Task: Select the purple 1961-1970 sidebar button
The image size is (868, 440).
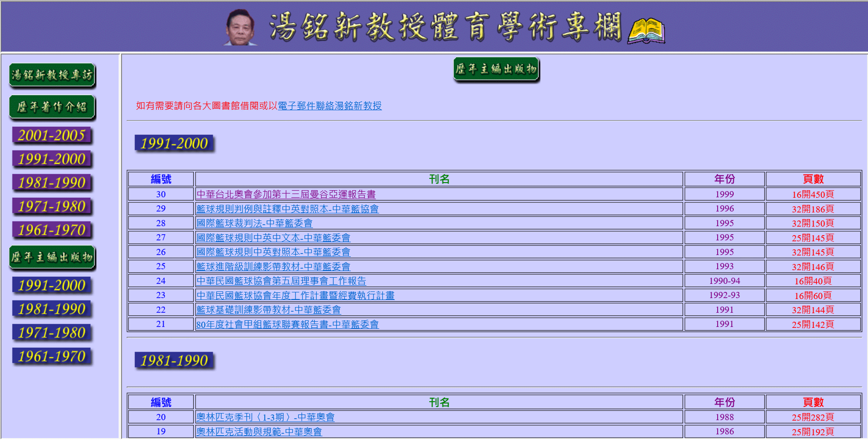Action: pyautogui.click(x=52, y=230)
